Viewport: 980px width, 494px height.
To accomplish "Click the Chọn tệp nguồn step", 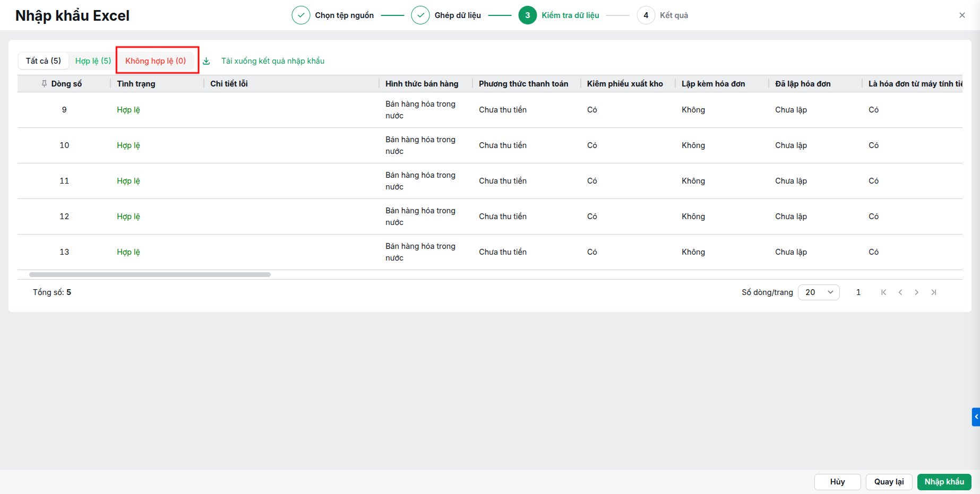I will (333, 15).
